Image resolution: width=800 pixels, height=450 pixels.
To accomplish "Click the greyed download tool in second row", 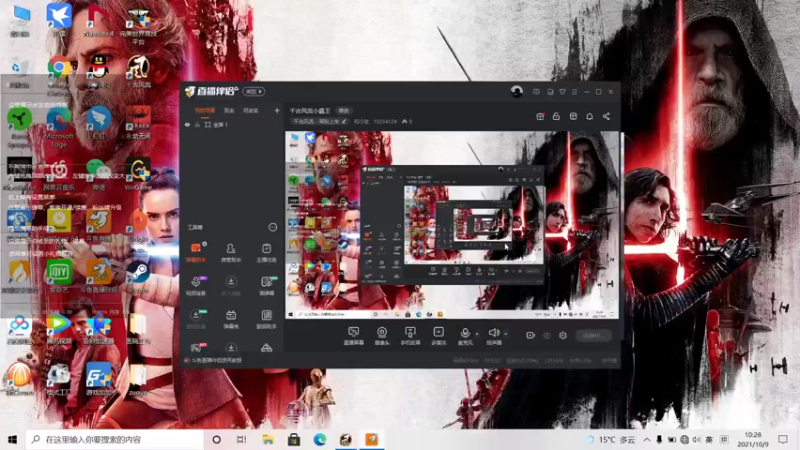I will tap(231, 286).
